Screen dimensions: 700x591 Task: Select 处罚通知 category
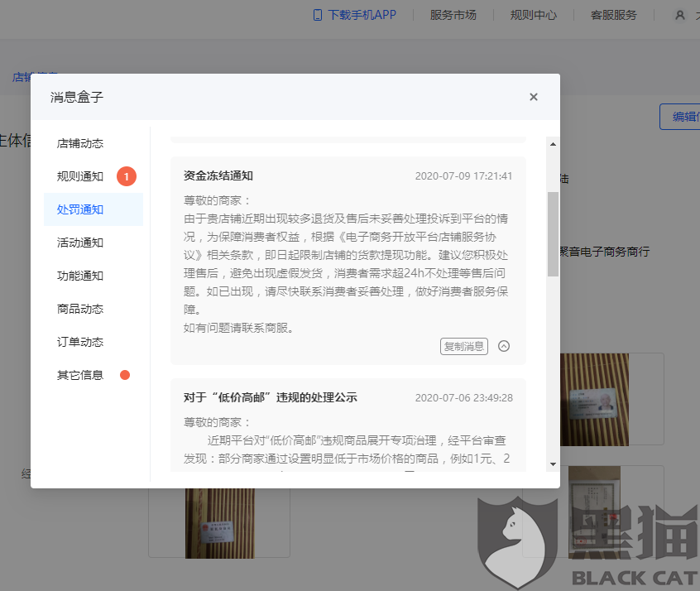click(x=93, y=209)
